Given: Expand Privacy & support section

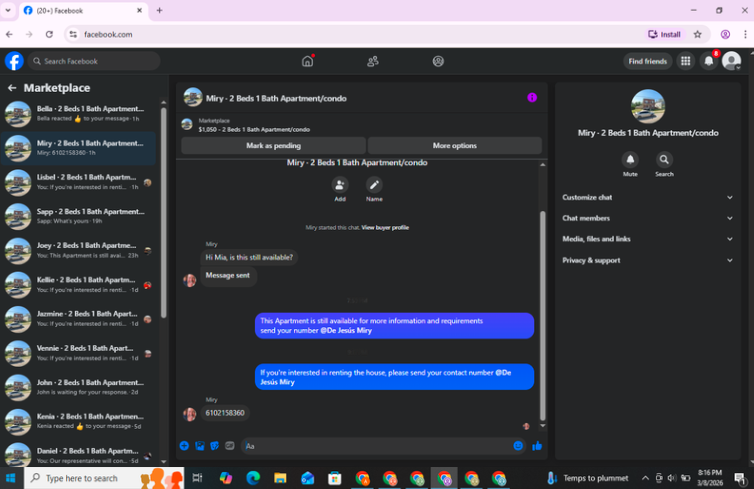Looking at the screenshot, I should tap(648, 260).
